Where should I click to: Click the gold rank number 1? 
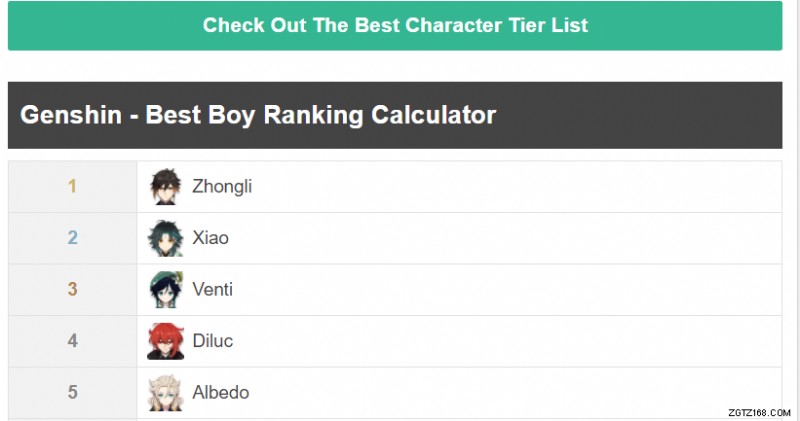coord(72,187)
